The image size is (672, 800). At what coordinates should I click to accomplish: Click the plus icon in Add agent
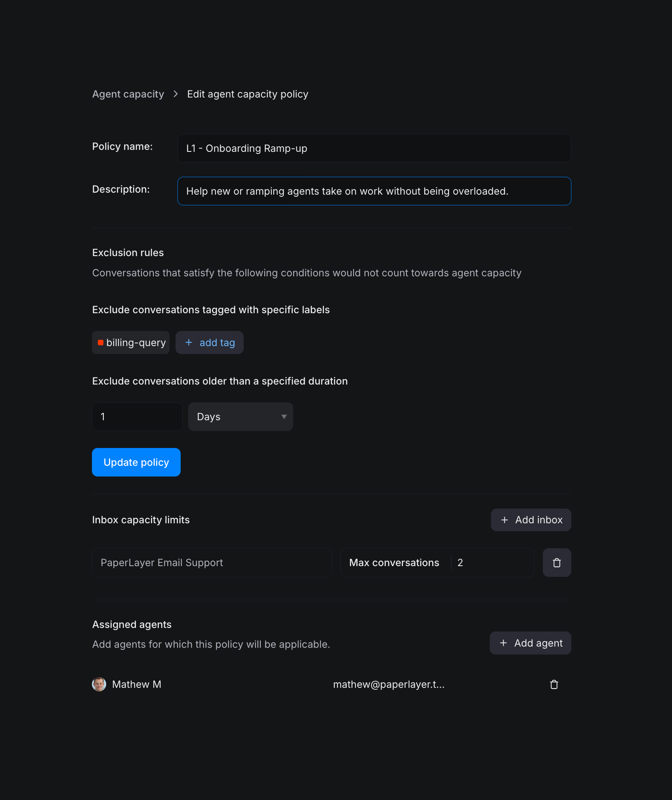coord(503,643)
